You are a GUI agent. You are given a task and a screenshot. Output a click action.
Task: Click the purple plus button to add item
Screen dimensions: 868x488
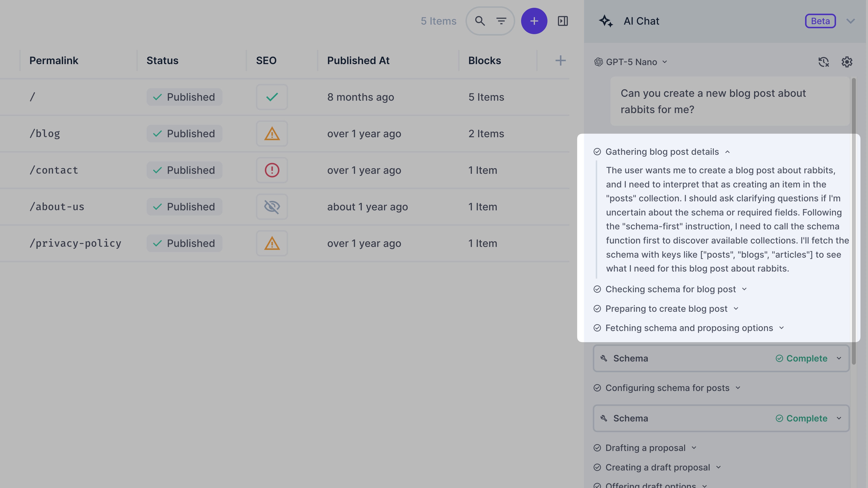[534, 21]
